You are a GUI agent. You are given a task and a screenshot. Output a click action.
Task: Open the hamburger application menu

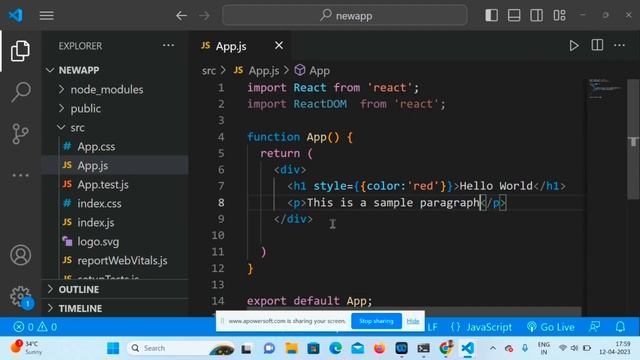(x=47, y=16)
